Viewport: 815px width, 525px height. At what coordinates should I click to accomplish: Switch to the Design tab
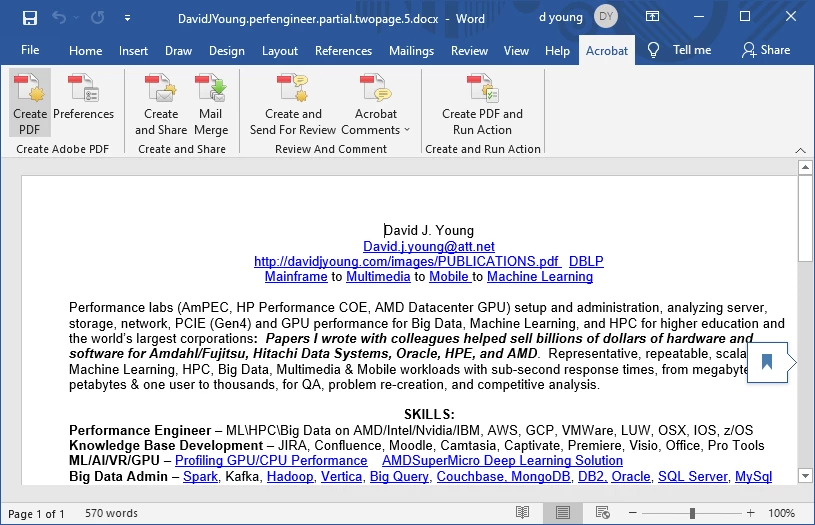point(227,50)
